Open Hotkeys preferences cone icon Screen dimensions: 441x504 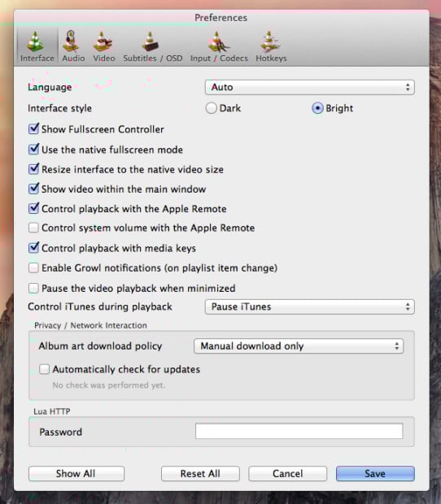click(x=269, y=41)
